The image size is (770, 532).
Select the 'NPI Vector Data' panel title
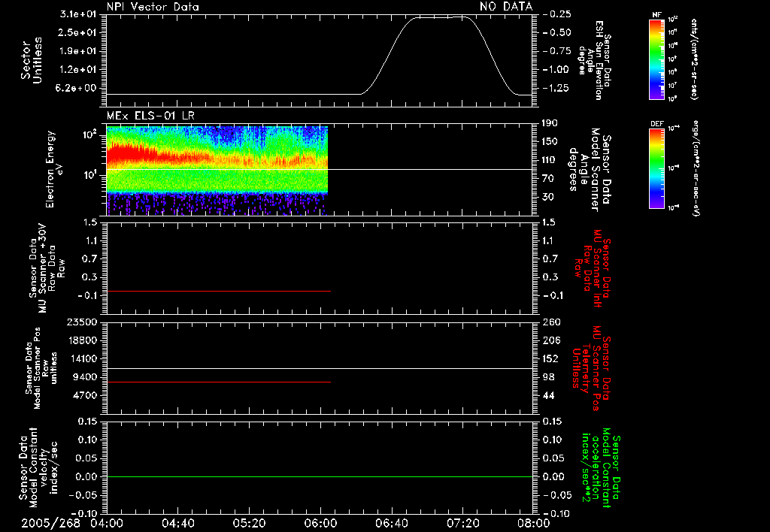pyautogui.click(x=153, y=7)
